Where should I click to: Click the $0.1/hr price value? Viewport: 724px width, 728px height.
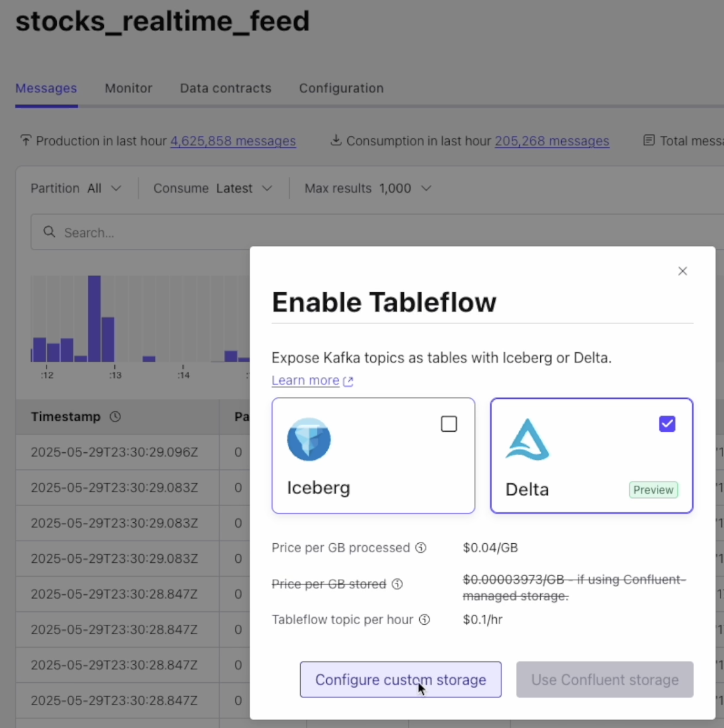tap(483, 620)
